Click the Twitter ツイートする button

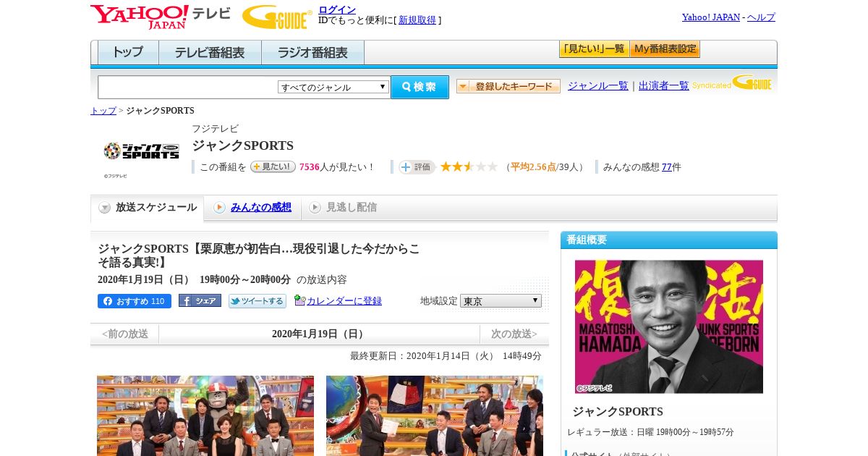258,301
